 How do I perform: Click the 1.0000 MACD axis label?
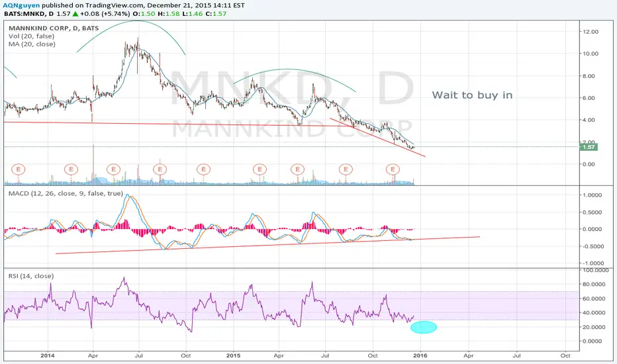pyautogui.click(x=593, y=195)
